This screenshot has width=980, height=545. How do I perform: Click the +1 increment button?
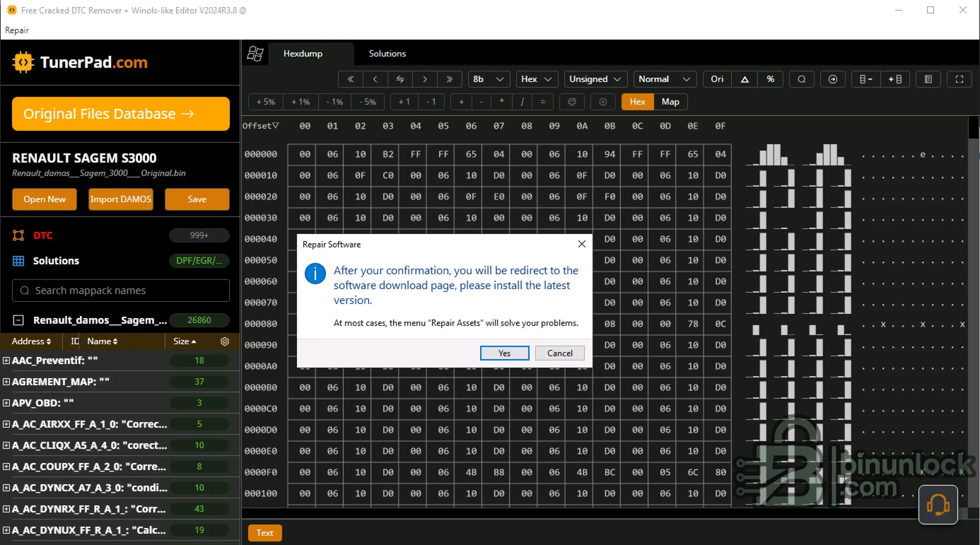[x=404, y=102]
